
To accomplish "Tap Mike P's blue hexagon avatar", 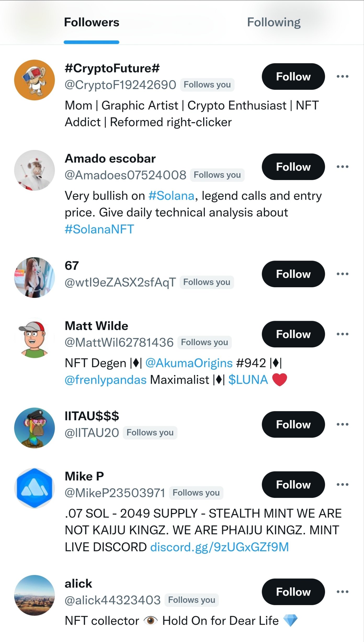I will pyautogui.click(x=35, y=488).
